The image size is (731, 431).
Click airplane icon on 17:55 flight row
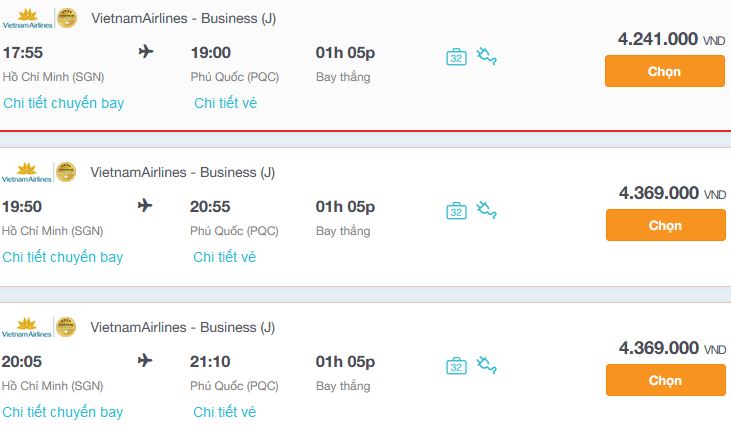[x=146, y=52]
